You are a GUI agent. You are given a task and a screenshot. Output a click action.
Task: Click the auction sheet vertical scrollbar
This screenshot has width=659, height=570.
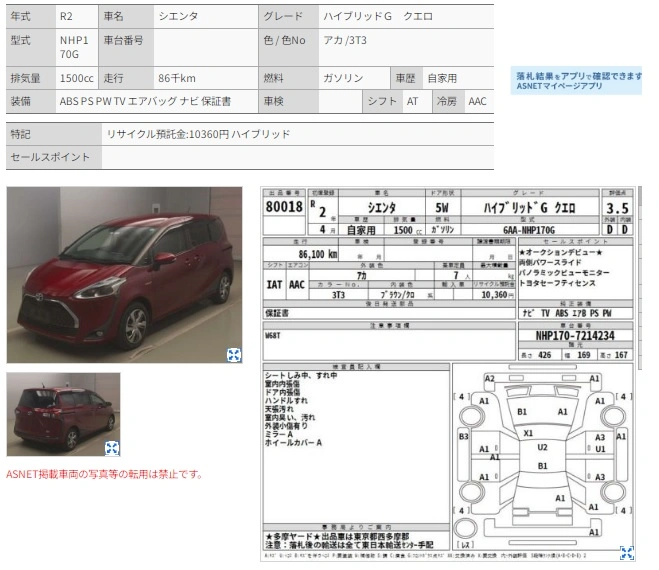pos(640,278)
